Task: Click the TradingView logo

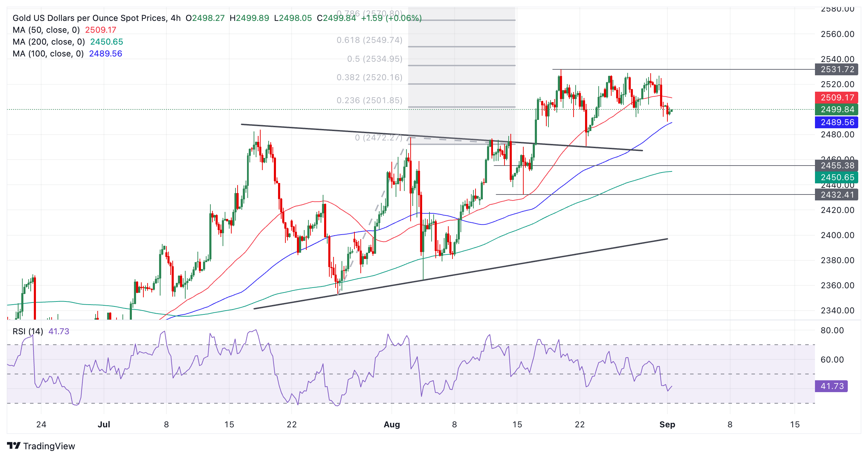Action: coord(41,446)
